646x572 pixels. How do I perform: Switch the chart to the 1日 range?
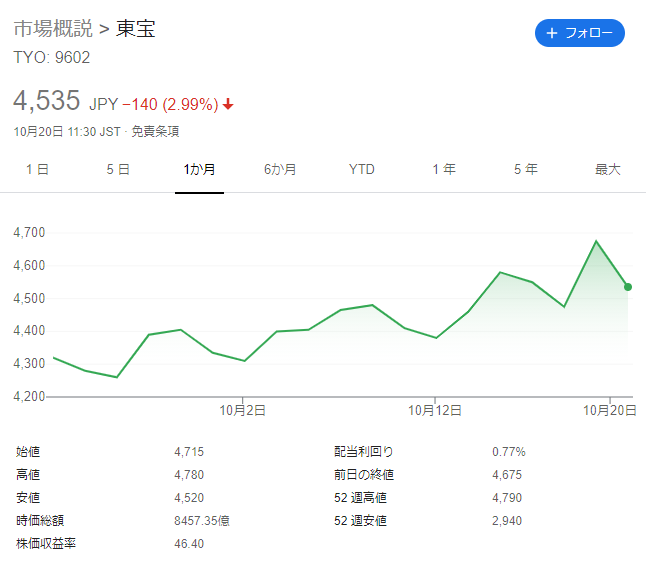click(x=37, y=169)
